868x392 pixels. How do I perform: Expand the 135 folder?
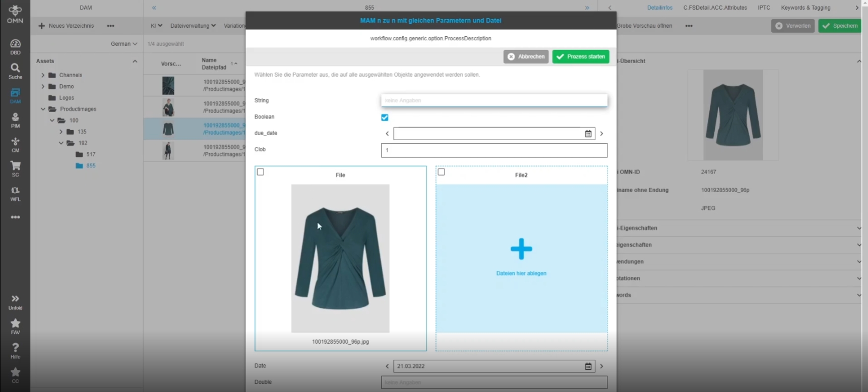(61, 132)
